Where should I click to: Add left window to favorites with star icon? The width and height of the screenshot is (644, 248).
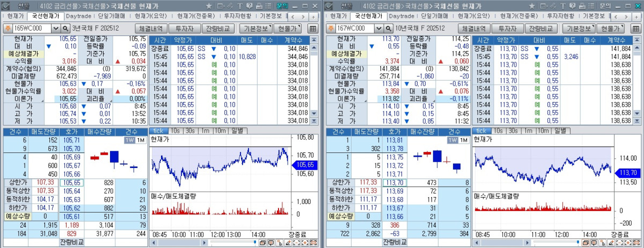pyautogui.click(x=209, y=6)
